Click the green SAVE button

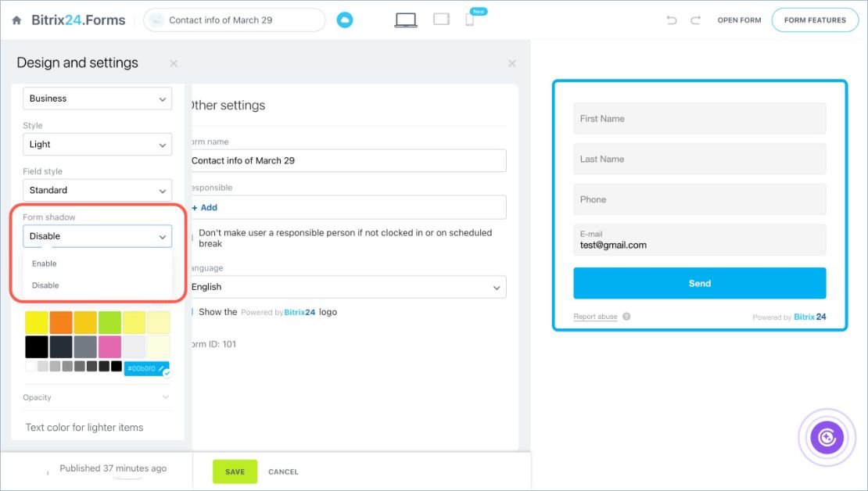point(235,471)
